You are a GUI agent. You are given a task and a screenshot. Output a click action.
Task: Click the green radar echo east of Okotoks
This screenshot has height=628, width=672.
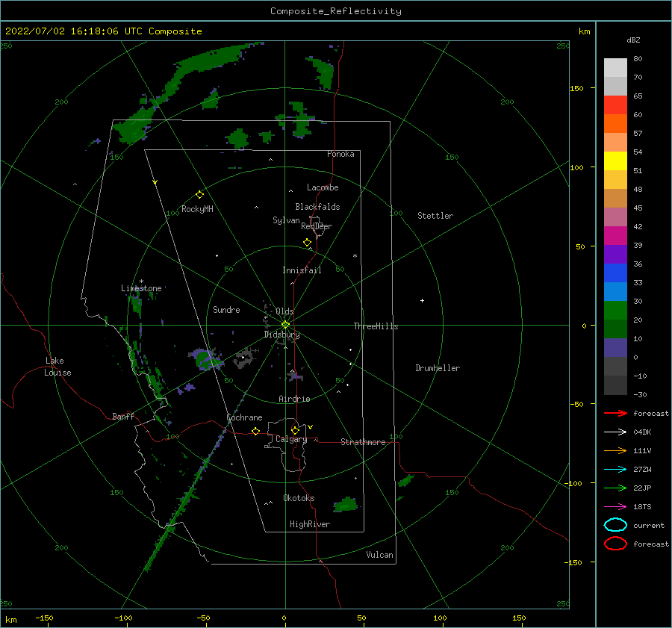pos(346,505)
